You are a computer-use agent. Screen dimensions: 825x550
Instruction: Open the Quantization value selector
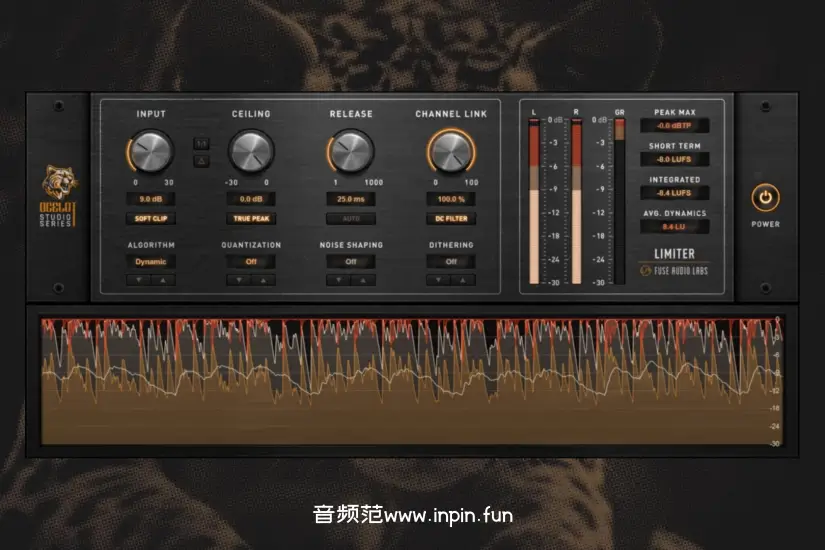click(x=250, y=261)
